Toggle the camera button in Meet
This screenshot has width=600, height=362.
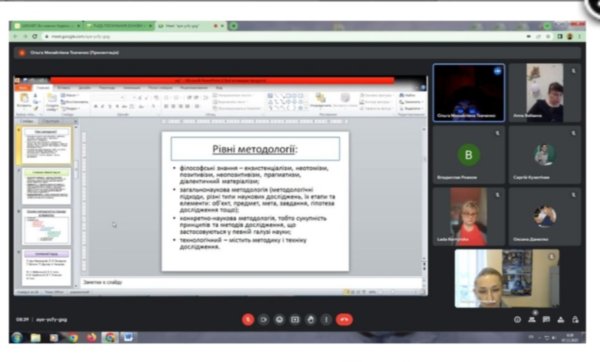click(x=264, y=320)
